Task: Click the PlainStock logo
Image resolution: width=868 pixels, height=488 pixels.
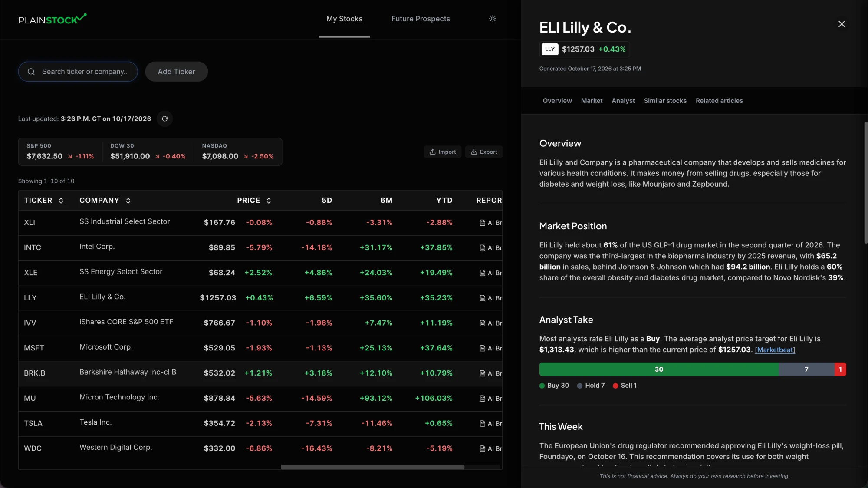Action: pyautogui.click(x=53, y=19)
